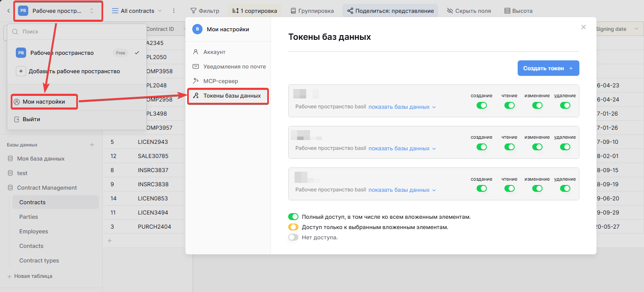
Task: Open the Рабочее пространство workspace dropdown
Action: point(58,11)
